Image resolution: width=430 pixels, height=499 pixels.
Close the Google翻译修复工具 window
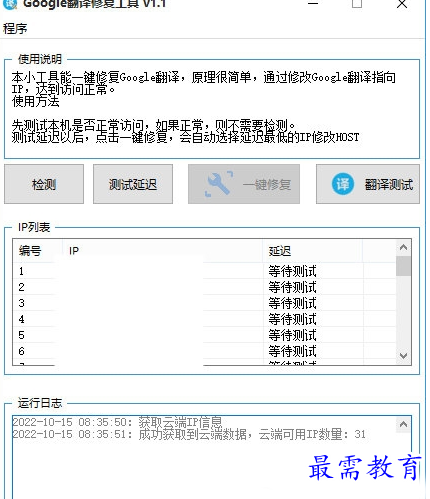[x=402, y=4]
